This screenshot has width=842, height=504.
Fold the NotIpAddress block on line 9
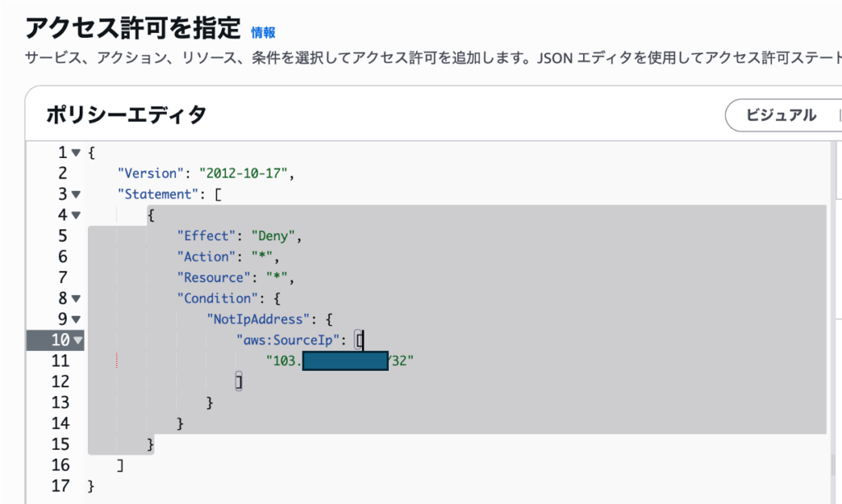pyautogui.click(x=76, y=319)
